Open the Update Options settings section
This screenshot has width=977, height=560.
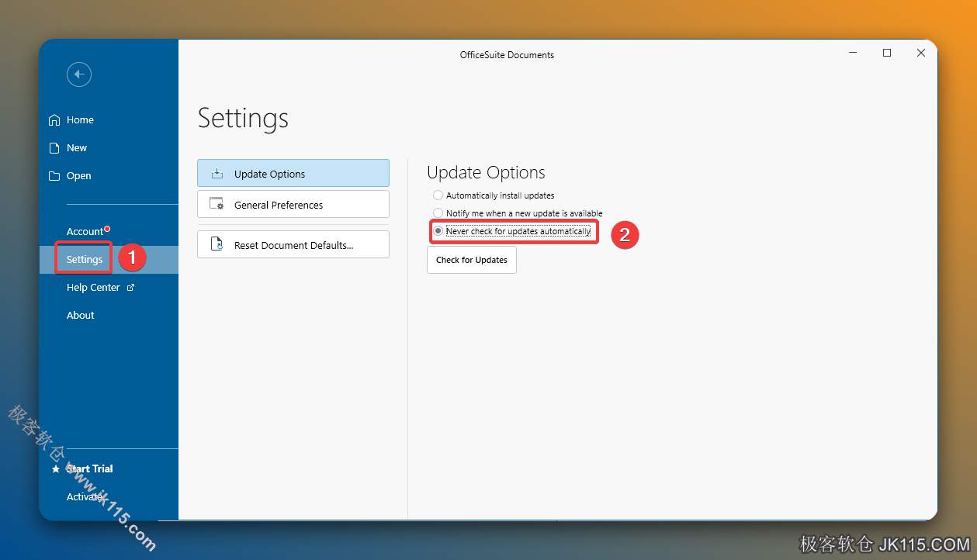point(293,173)
